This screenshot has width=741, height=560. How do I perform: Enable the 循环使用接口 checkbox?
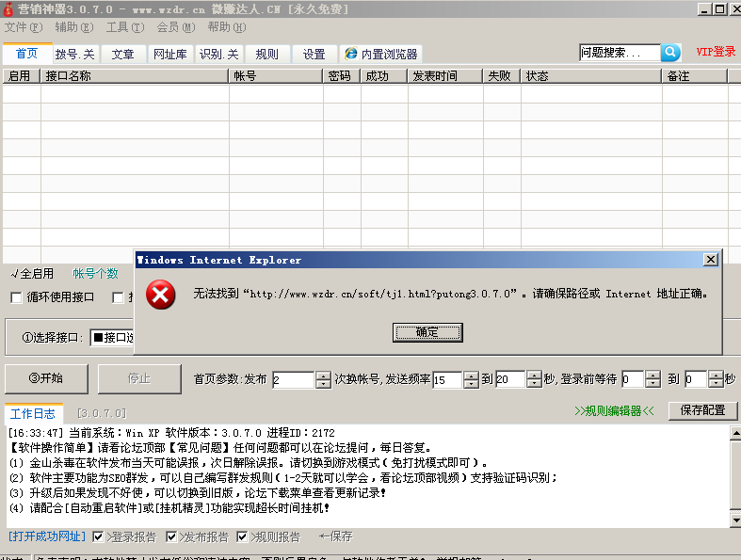pos(16,298)
